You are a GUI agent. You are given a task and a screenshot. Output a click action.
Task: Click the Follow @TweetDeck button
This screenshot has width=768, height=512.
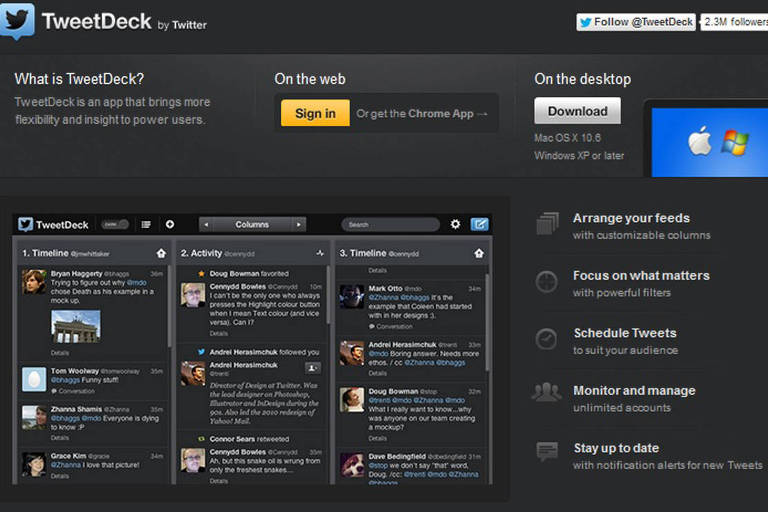pos(636,22)
